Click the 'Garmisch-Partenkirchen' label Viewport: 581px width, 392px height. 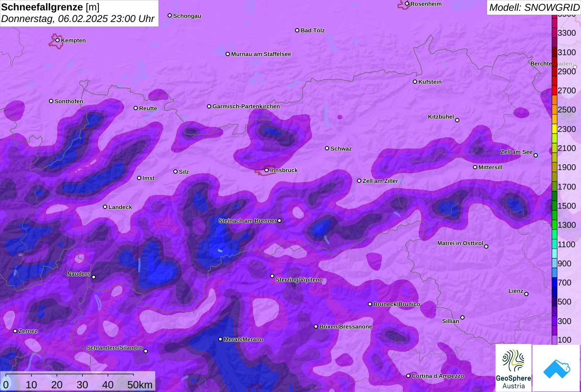pyautogui.click(x=246, y=106)
